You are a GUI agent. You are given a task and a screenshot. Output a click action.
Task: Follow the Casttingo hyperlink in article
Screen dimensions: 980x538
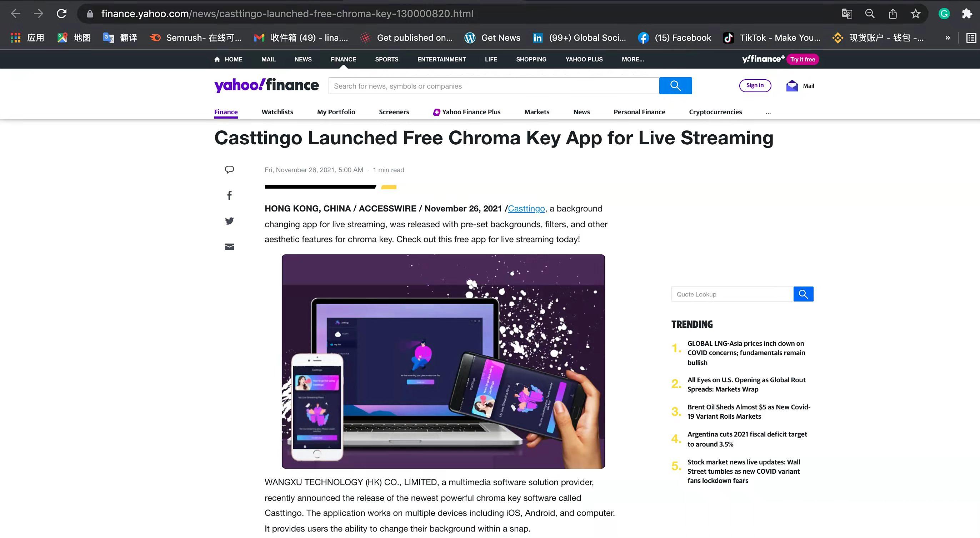526,209
